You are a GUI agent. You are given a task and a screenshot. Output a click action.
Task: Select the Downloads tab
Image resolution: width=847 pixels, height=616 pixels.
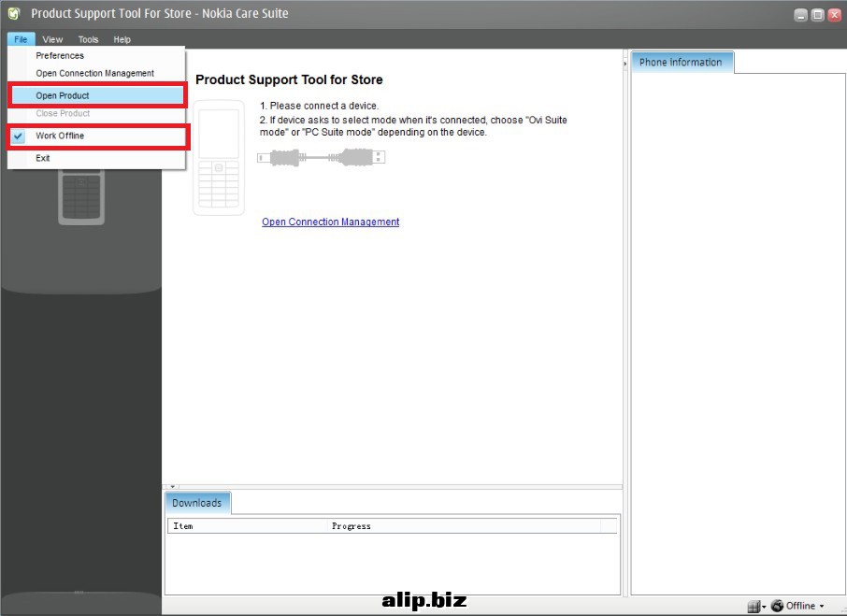tap(197, 503)
